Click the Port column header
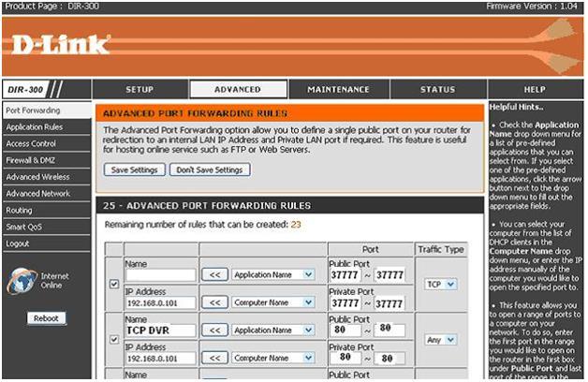This screenshot has width=588, height=382. click(x=371, y=249)
